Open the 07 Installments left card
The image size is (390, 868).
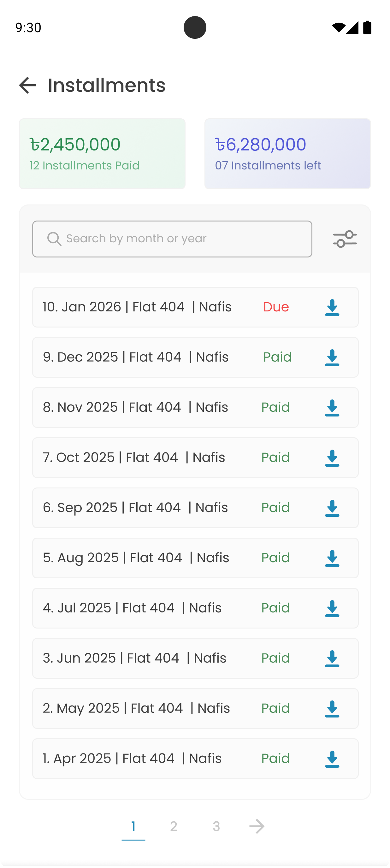click(x=287, y=154)
